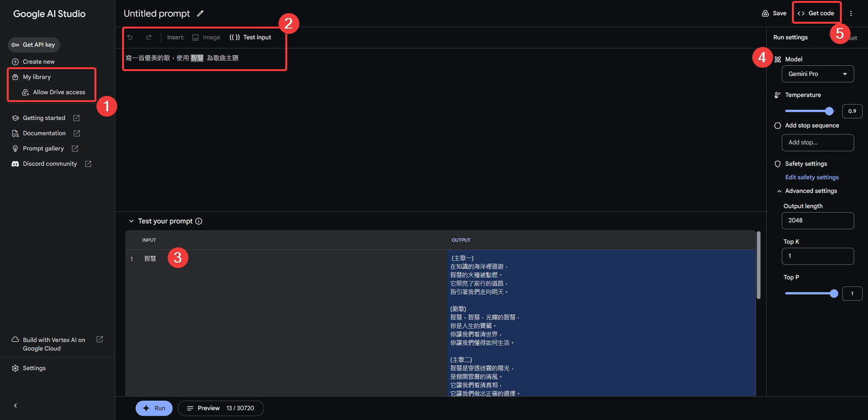The height and width of the screenshot is (420, 868).
Task: Insert an Image into the prompt
Action: coord(206,37)
